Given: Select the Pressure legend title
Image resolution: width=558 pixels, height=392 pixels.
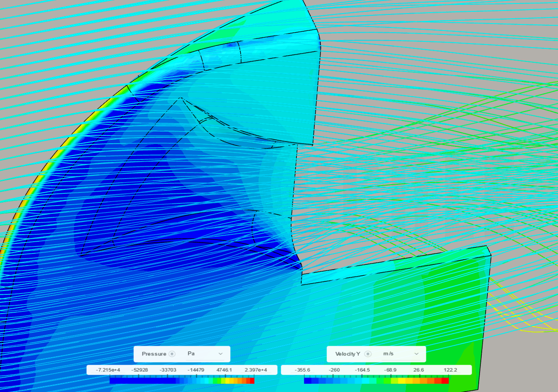Looking at the screenshot, I should (x=153, y=354).
